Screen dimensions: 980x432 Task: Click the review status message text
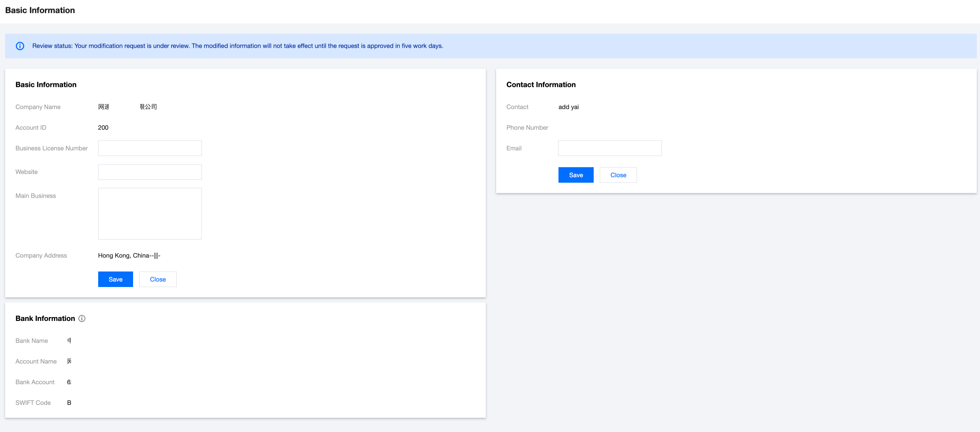click(x=237, y=46)
